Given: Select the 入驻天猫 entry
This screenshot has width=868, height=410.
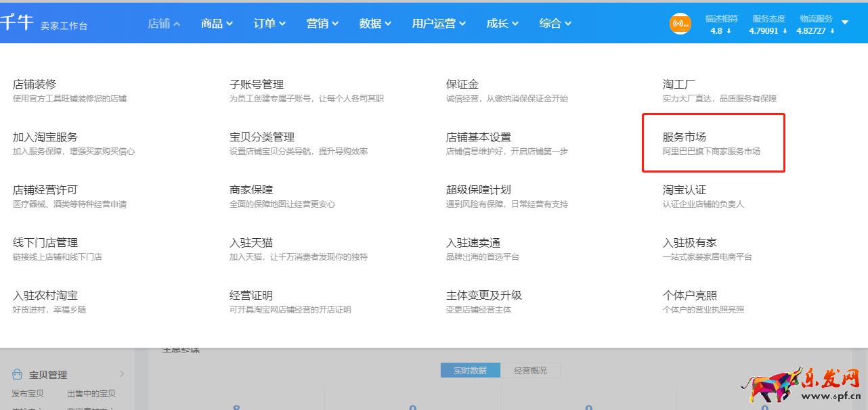Looking at the screenshot, I should [251, 243].
